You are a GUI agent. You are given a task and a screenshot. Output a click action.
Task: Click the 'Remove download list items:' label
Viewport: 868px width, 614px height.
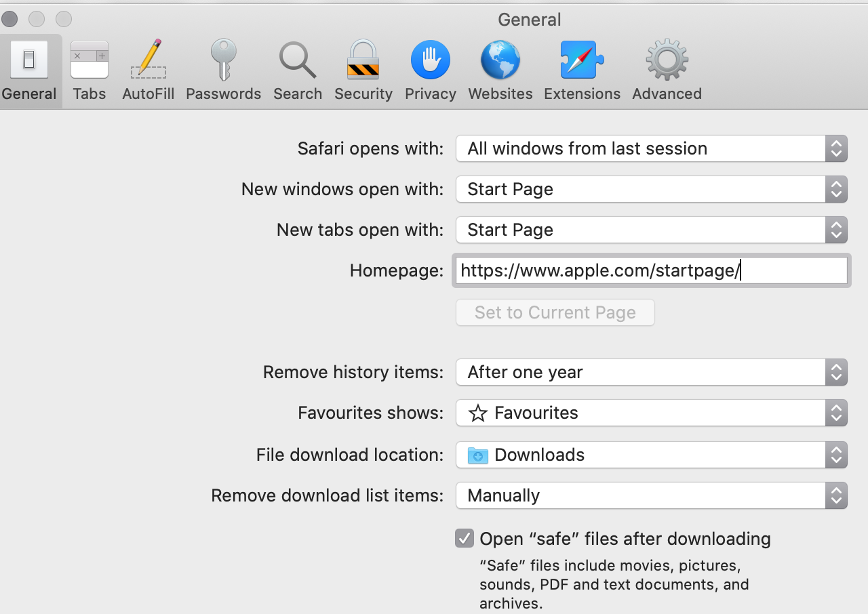328,495
